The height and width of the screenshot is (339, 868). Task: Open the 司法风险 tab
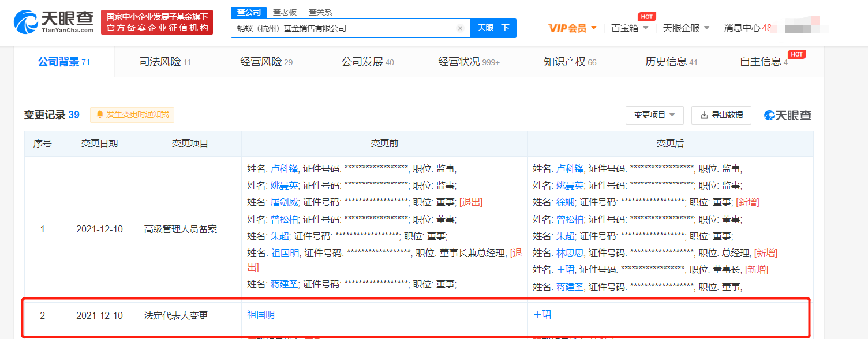click(165, 62)
